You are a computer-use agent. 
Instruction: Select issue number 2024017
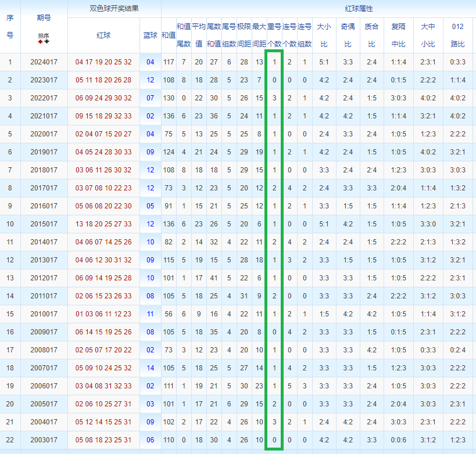coord(44,62)
